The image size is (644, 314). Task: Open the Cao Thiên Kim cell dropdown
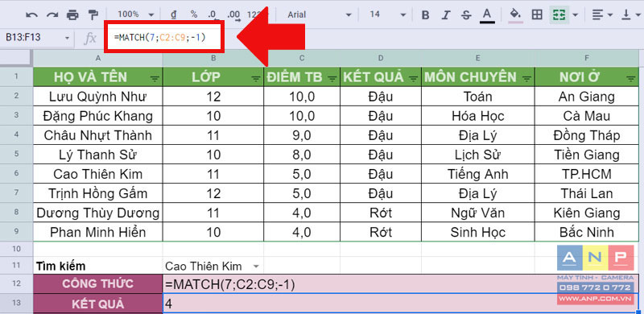coord(256,266)
